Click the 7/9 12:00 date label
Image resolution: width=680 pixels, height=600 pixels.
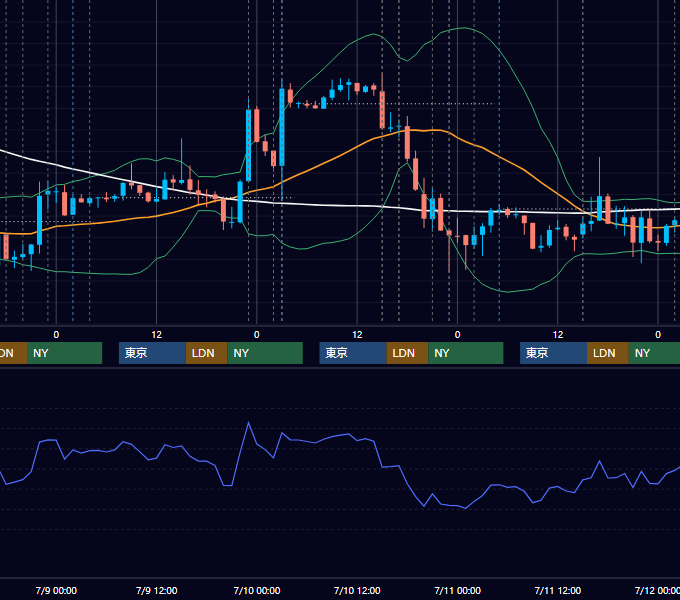157,590
